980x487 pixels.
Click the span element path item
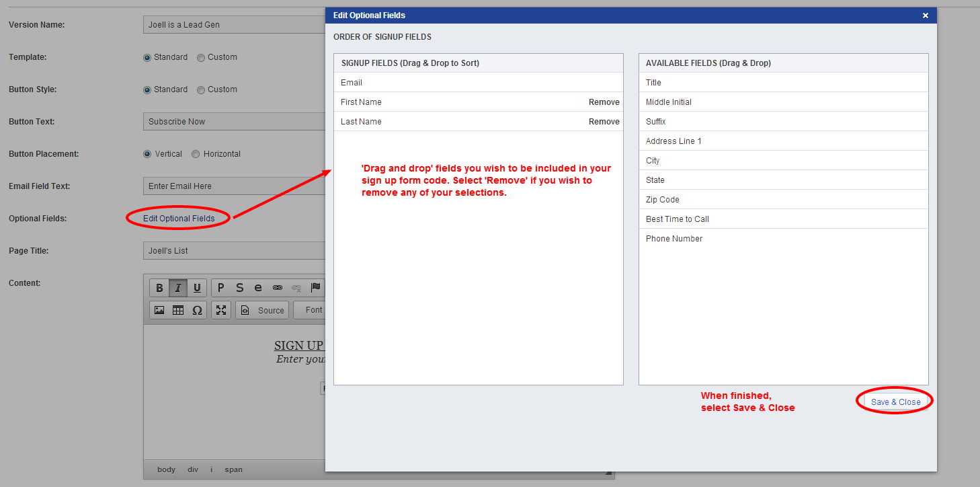[x=234, y=470]
